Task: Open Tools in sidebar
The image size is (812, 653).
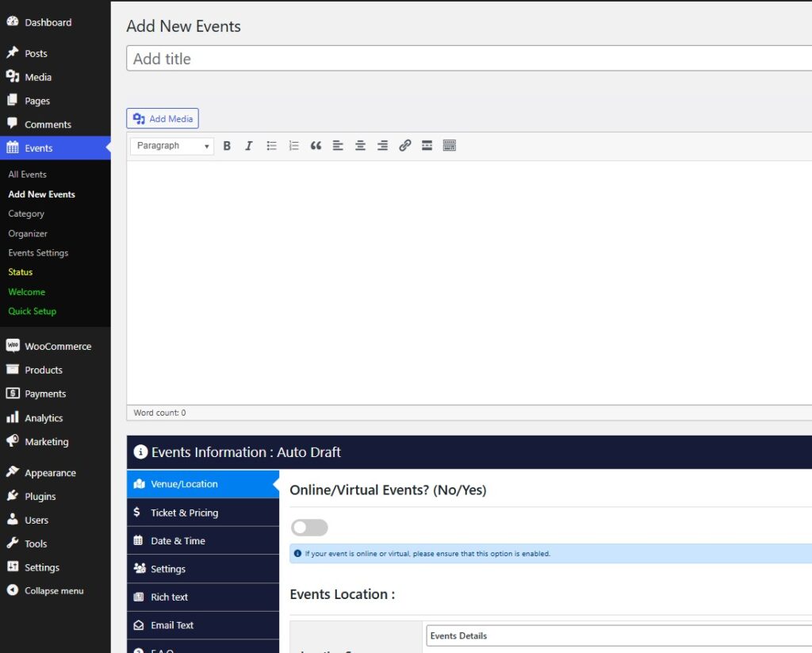Action: (55, 544)
